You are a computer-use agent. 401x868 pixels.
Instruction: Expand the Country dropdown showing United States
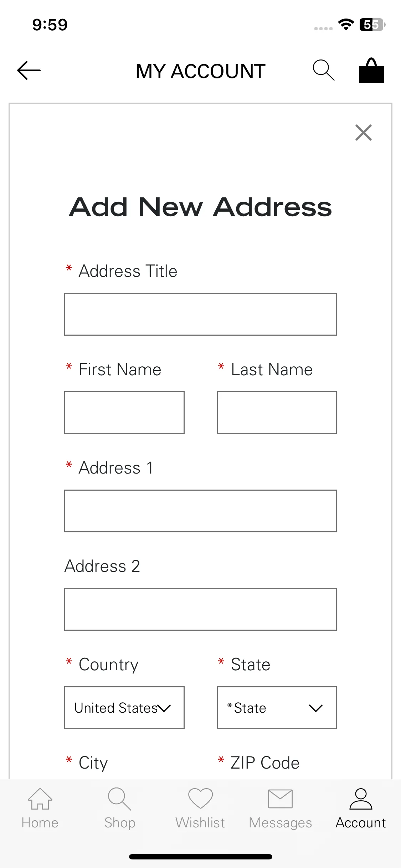124,708
